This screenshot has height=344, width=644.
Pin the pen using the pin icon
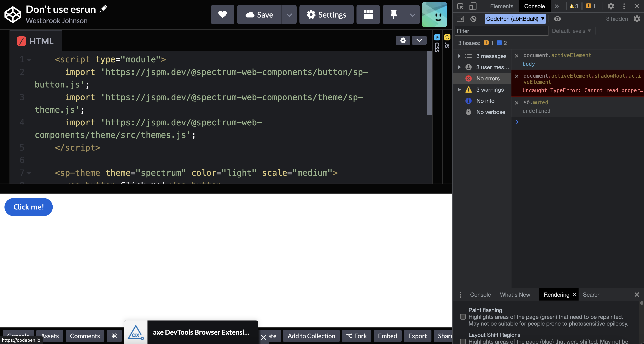tap(393, 15)
